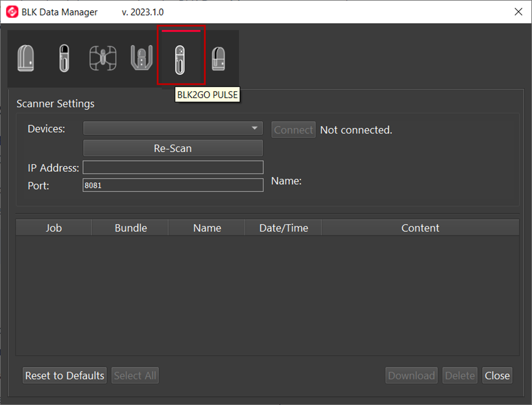This screenshot has height=405, width=532.
Task: Click the Connect button
Action: pyautogui.click(x=293, y=130)
